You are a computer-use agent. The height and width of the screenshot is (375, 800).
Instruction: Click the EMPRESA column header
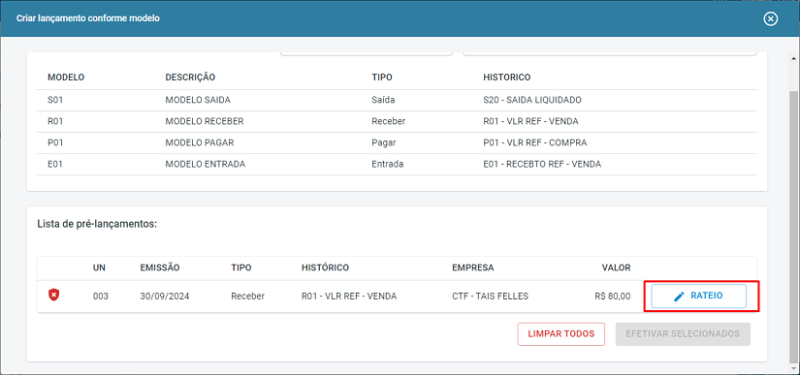[473, 267]
